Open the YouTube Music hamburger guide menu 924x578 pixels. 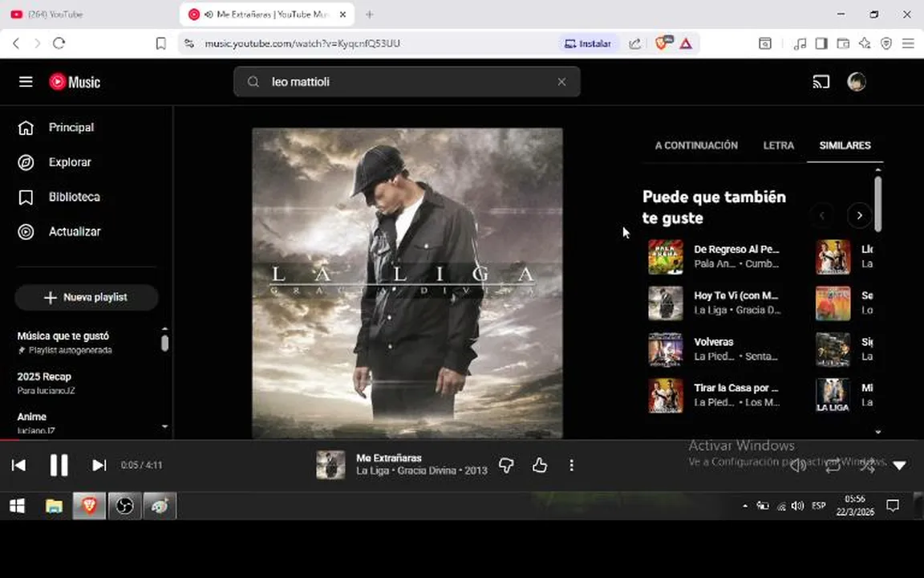coord(26,81)
